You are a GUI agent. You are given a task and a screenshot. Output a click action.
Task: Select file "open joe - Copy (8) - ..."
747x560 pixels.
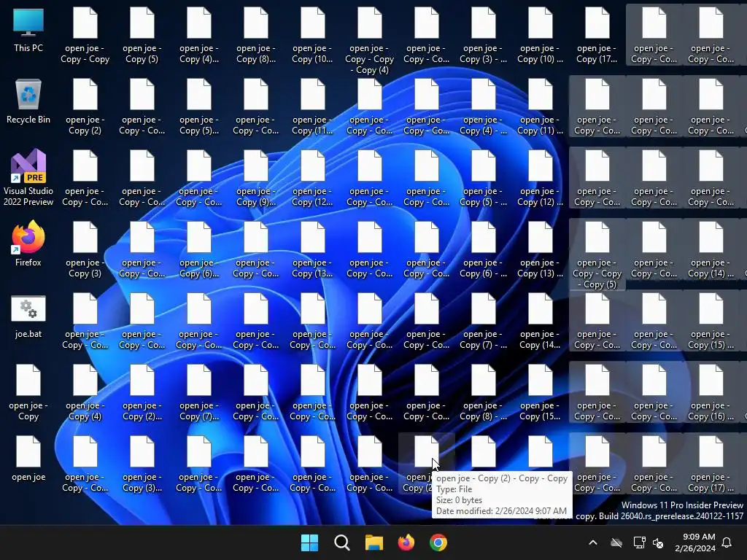click(484, 392)
